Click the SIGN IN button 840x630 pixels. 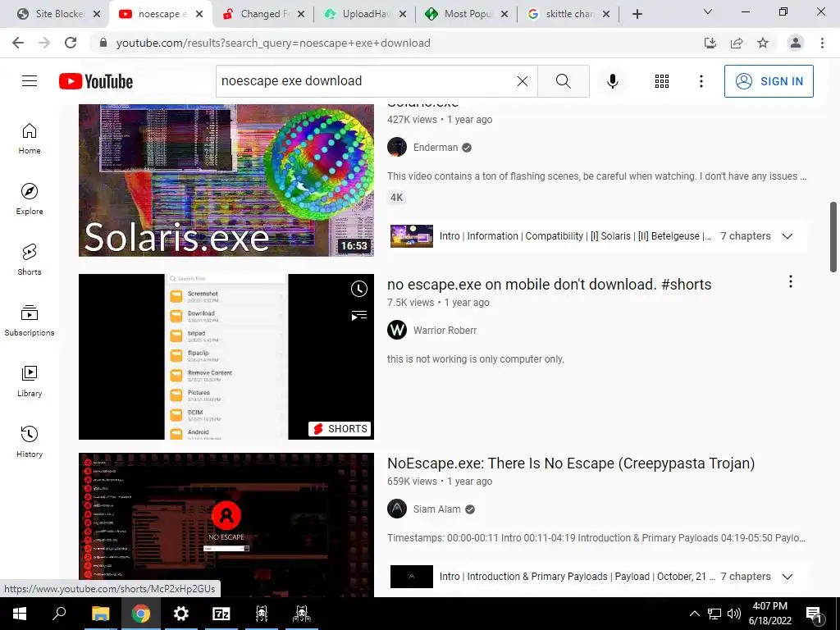click(769, 81)
